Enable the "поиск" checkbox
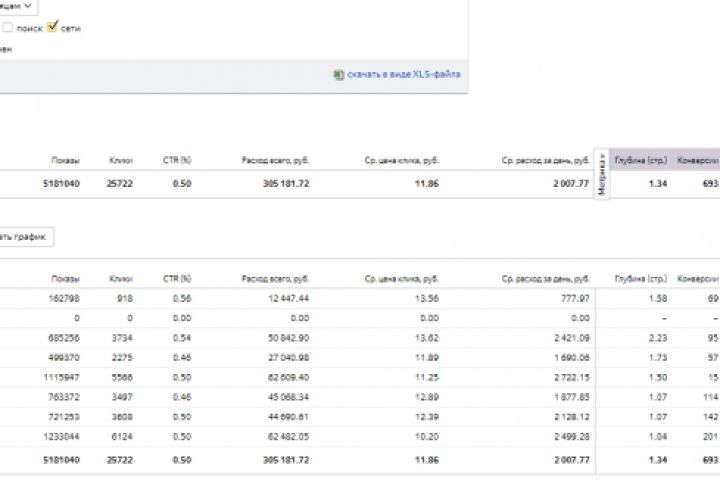The image size is (720, 480). 8,28
